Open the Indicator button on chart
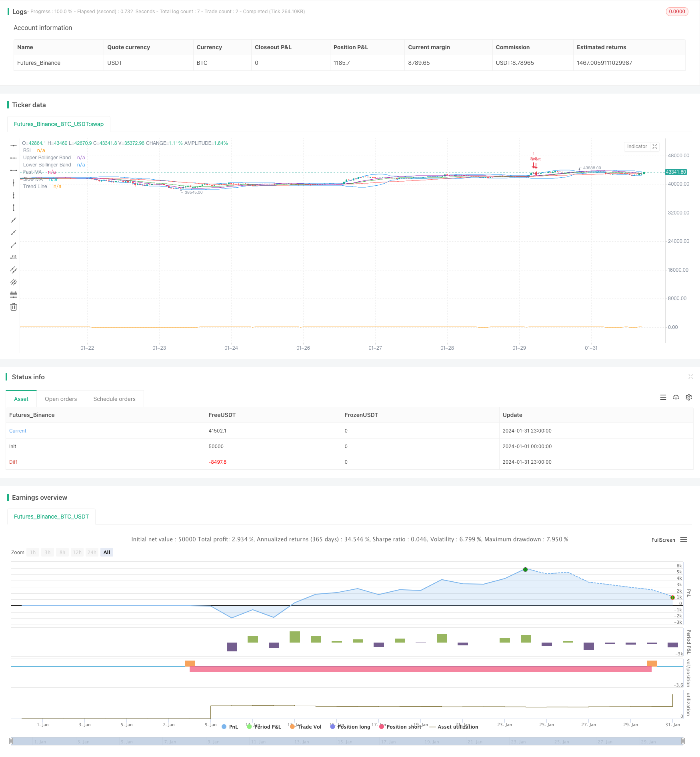 (637, 146)
